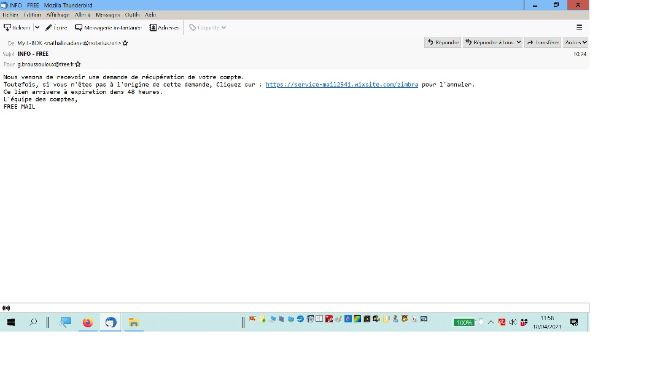This screenshot has height=373, width=668.
Task: Open Messagerie instantanée chat
Action: pos(108,28)
